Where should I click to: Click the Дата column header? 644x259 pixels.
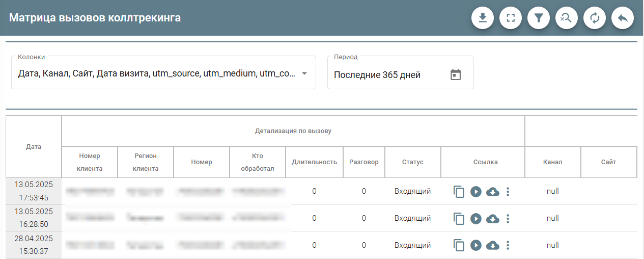34,147
